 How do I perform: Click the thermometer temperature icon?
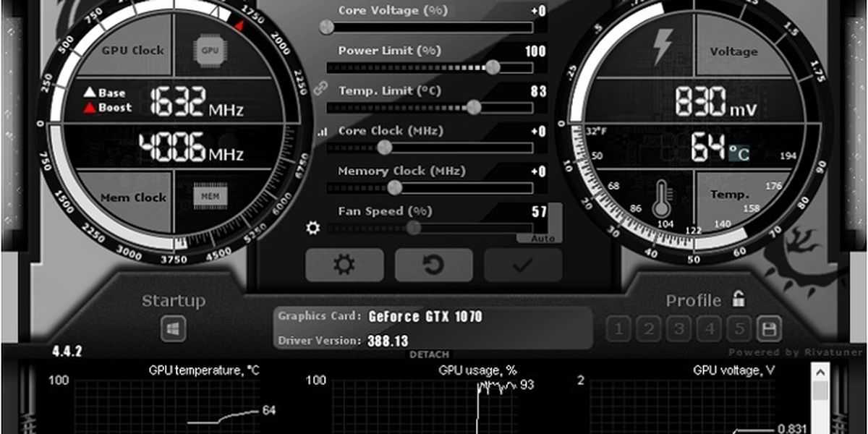pyautogui.click(x=662, y=200)
